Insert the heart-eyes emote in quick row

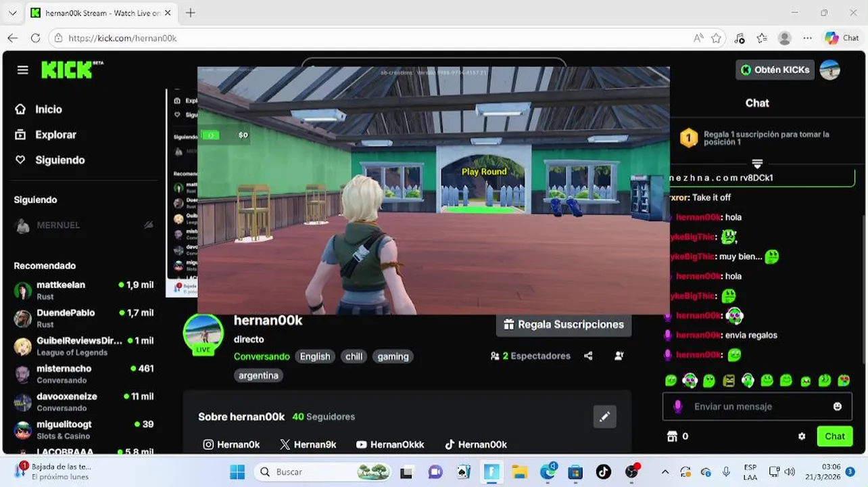844,381
